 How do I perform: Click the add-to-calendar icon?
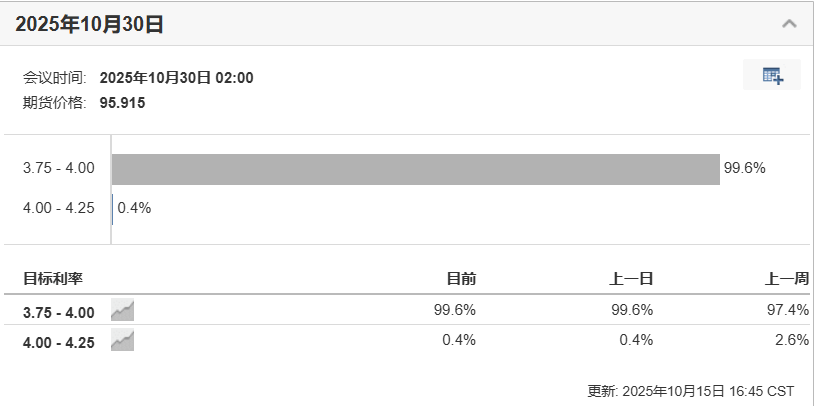point(772,75)
